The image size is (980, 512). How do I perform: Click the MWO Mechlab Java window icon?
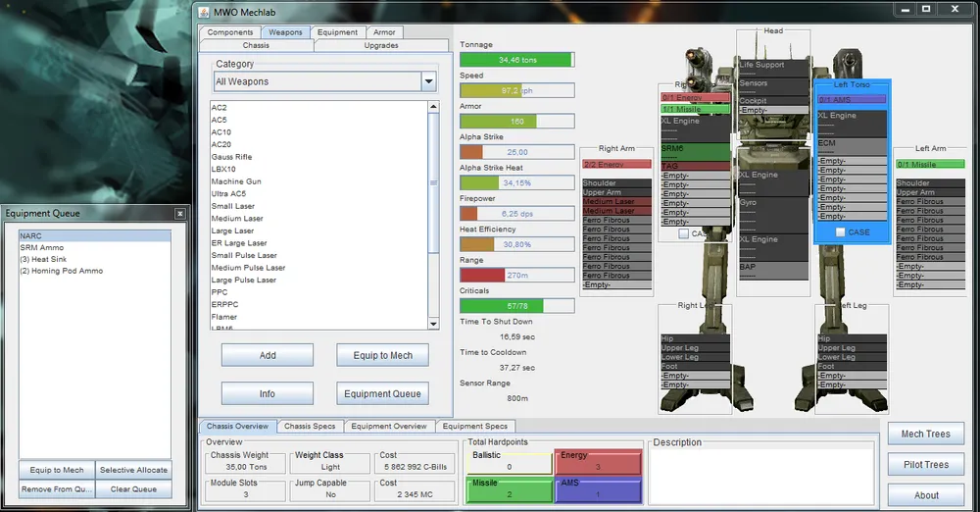[x=204, y=12]
